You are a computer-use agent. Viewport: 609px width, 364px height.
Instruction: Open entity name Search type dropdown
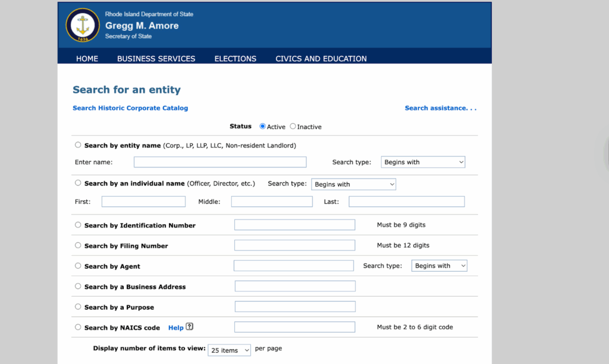click(x=423, y=162)
